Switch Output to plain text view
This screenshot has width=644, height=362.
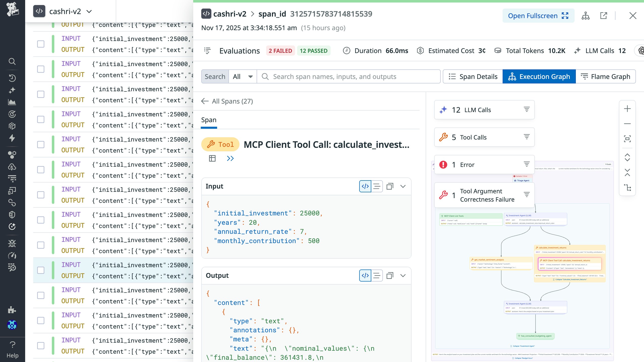tap(377, 276)
